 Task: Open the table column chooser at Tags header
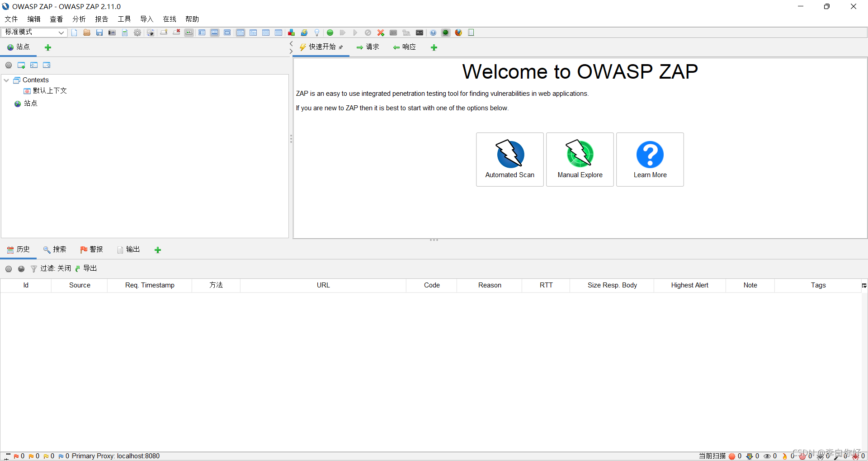pyautogui.click(x=864, y=285)
